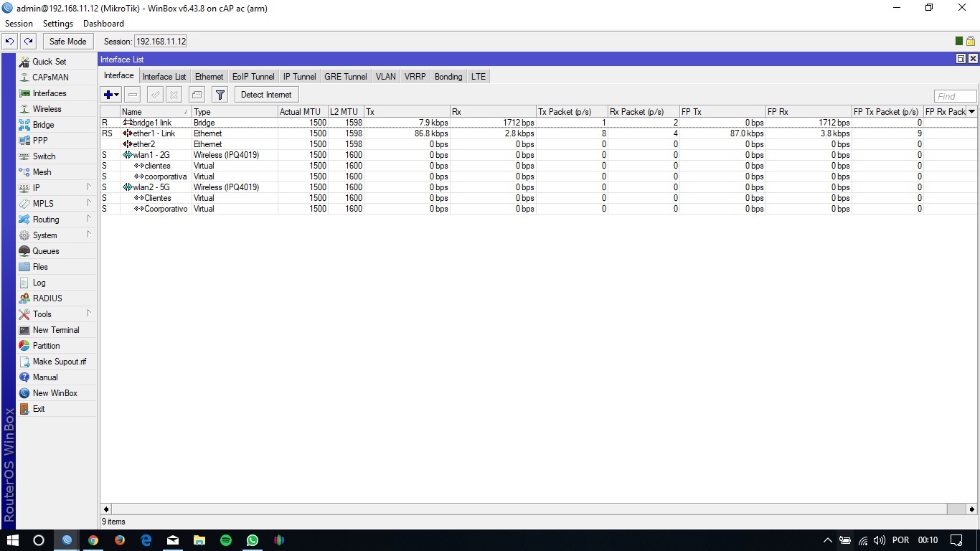Screen dimensions: 980x551
Task: Click the Remove (minus) interface button
Action: (133, 95)
